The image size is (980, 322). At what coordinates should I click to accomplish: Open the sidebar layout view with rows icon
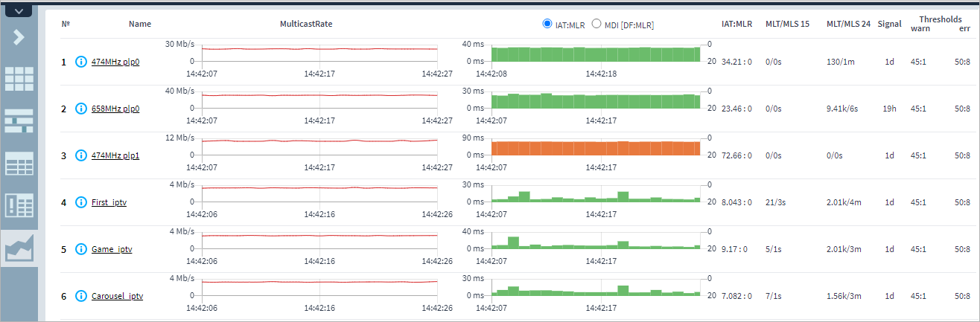pos(19,120)
